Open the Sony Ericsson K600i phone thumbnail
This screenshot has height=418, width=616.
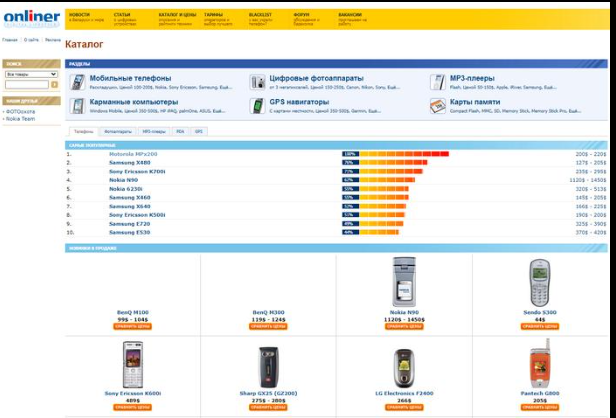click(133, 365)
